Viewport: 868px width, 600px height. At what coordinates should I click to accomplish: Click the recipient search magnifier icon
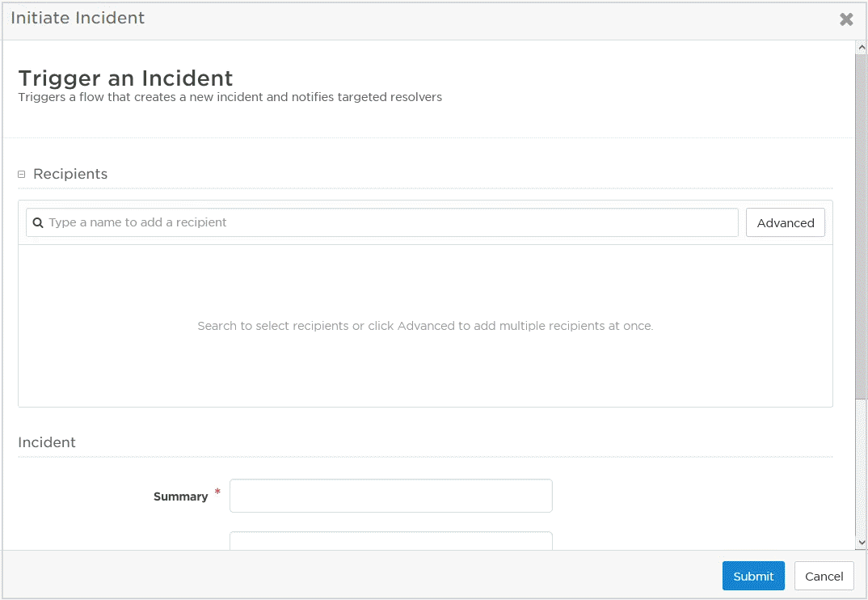(38, 222)
